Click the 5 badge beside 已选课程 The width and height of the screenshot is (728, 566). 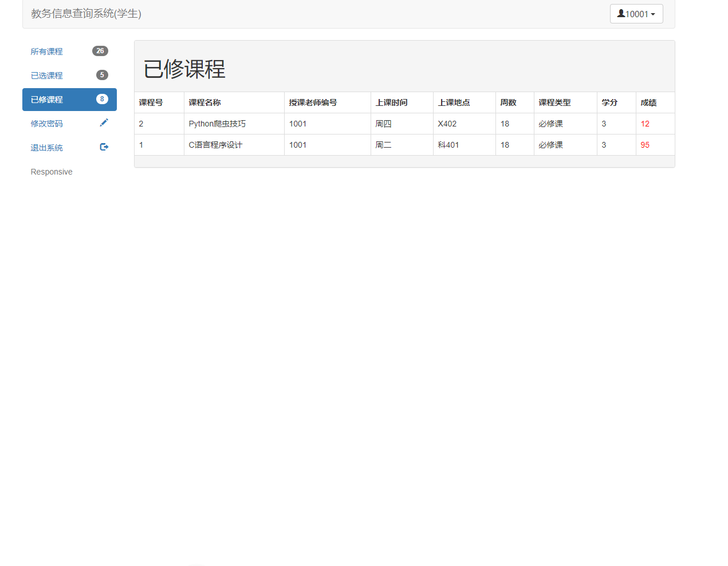[x=101, y=74]
